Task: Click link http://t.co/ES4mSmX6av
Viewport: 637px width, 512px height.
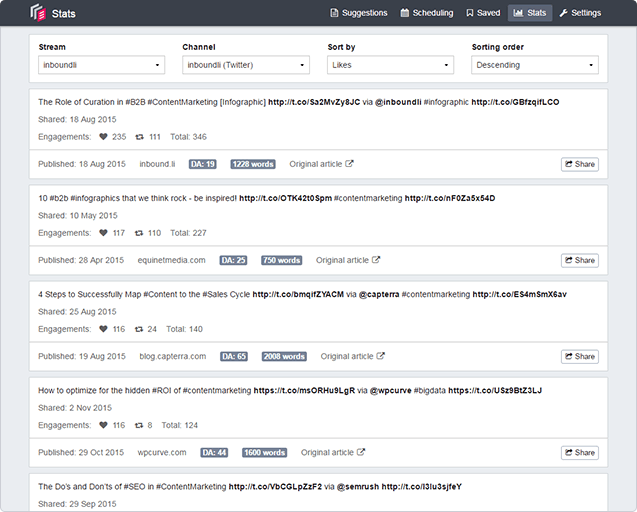Action: pos(520,294)
